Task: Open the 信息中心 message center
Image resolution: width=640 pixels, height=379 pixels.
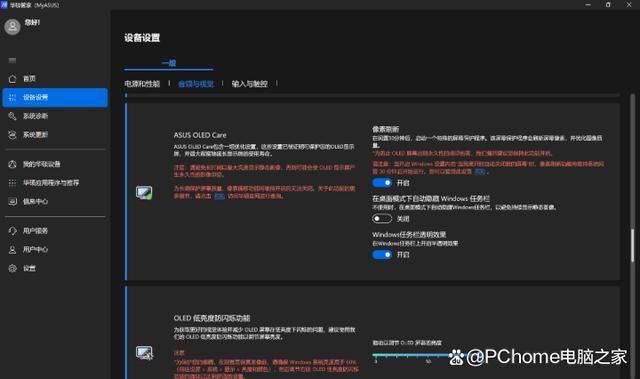Action: coord(55,202)
